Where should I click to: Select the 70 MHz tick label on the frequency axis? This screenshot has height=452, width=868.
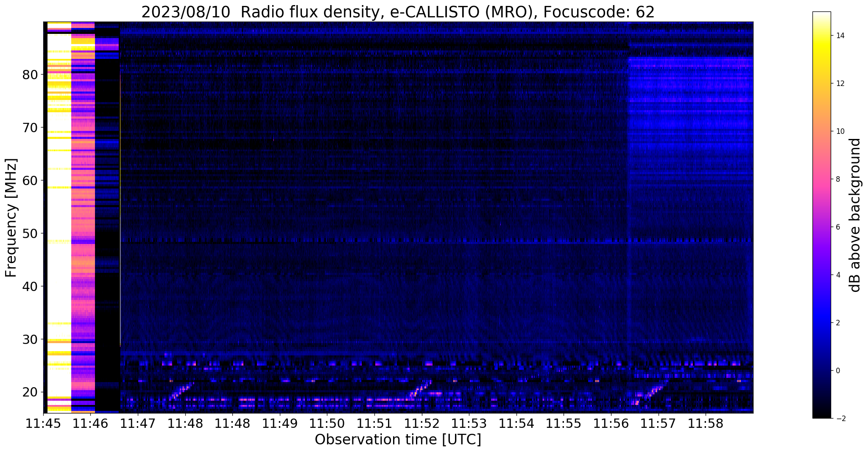[30, 128]
